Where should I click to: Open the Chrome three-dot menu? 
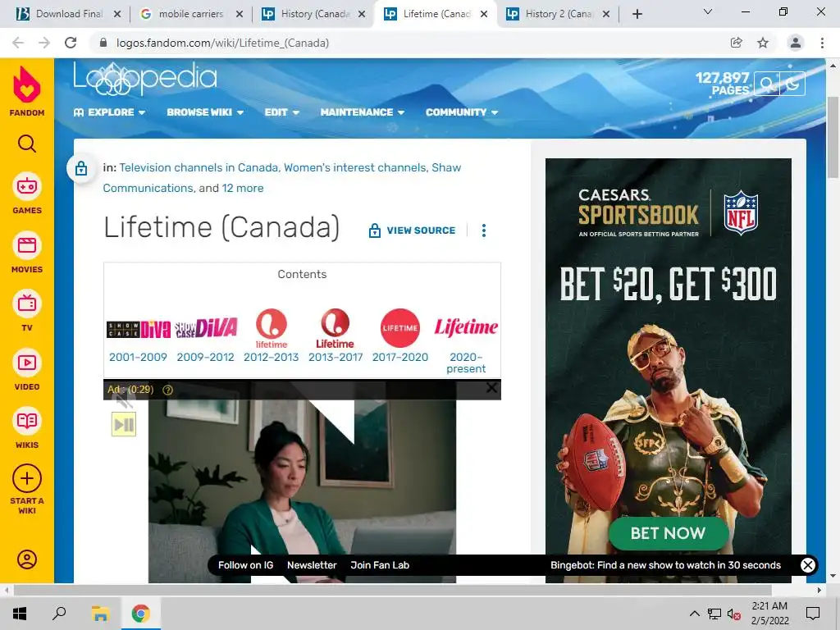click(x=822, y=43)
